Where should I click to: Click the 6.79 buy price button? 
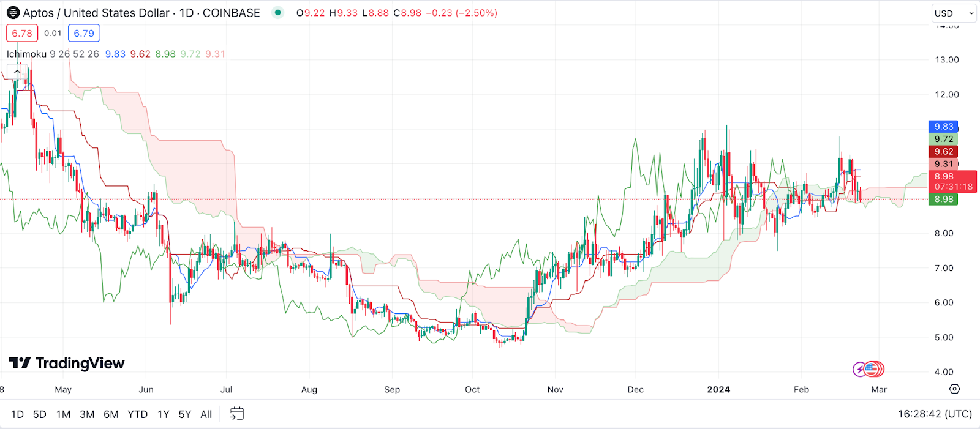coord(84,33)
